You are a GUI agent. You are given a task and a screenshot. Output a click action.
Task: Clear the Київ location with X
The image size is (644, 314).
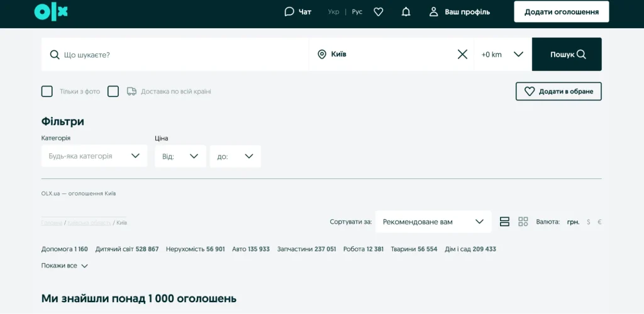pyautogui.click(x=462, y=54)
